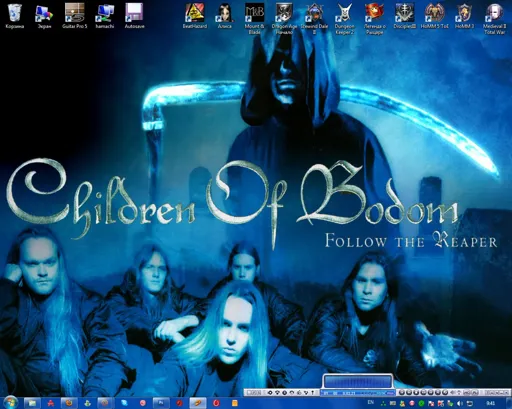Open the Windows Explorer folder taskbar button
Viewport: 512px width, 409px height.
32,403
